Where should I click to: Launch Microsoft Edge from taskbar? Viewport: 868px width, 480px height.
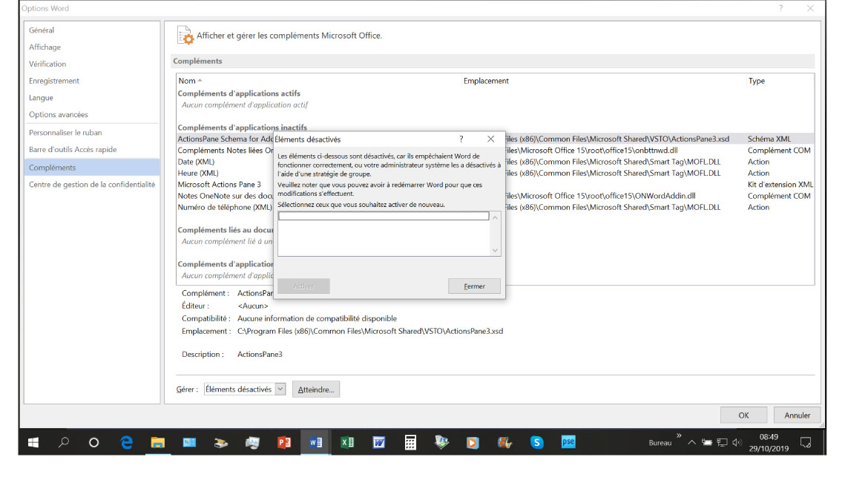click(126, 442)
